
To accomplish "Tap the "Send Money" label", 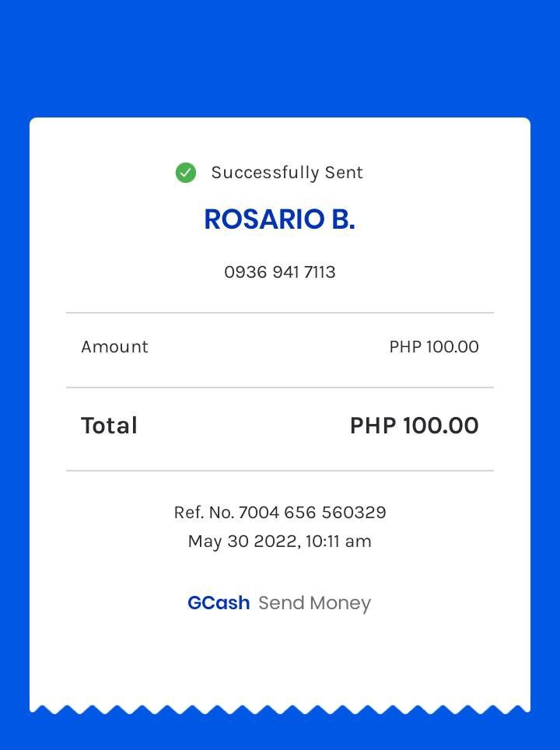I will coord(314,603).
